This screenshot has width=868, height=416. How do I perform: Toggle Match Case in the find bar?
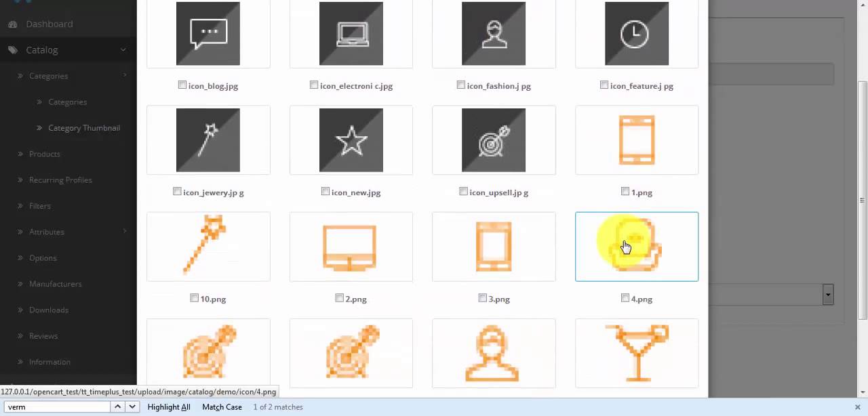(222, 407)
